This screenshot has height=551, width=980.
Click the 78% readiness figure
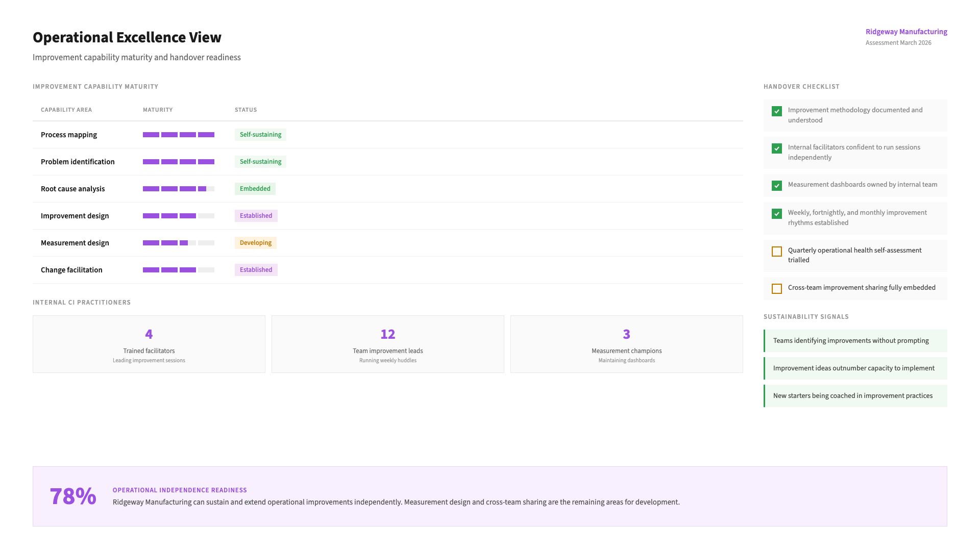73,496
